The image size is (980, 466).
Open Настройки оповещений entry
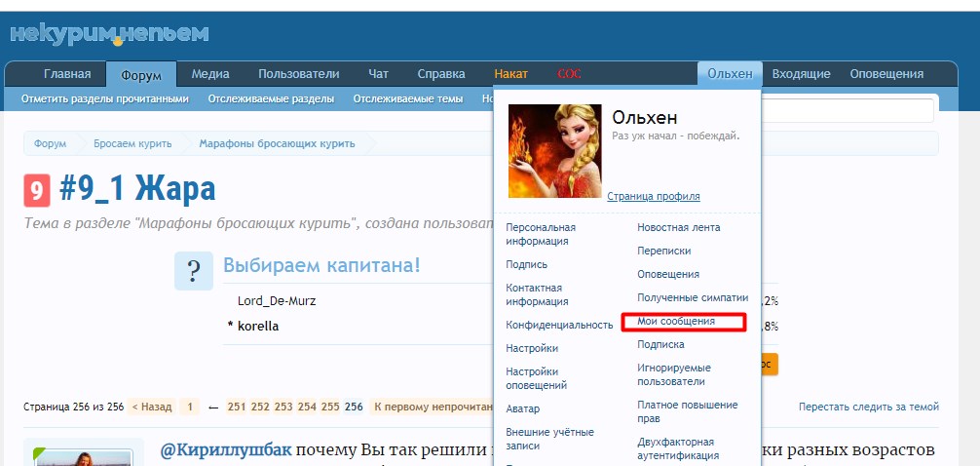pos(536,378)
